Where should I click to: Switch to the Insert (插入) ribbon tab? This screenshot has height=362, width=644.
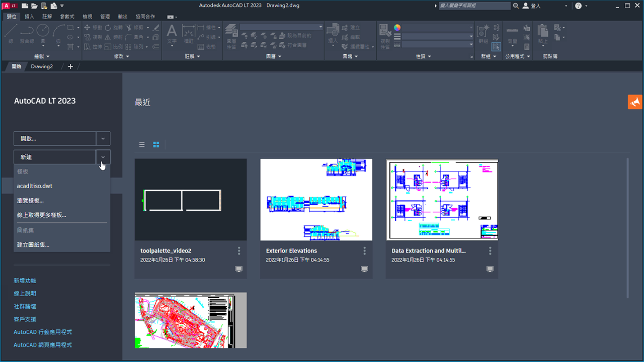click(30, 17)
